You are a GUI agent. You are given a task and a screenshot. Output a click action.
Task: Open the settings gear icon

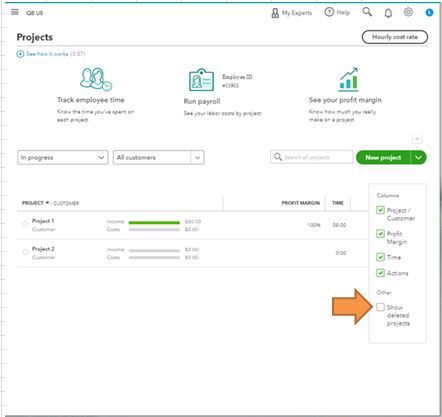408,12
